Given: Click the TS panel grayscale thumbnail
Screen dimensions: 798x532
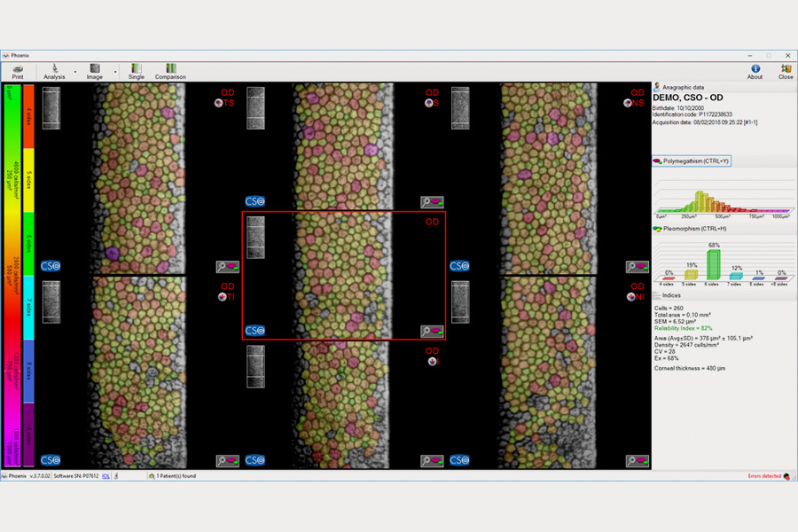Looking at the screenshot, I should click(51, 108).
